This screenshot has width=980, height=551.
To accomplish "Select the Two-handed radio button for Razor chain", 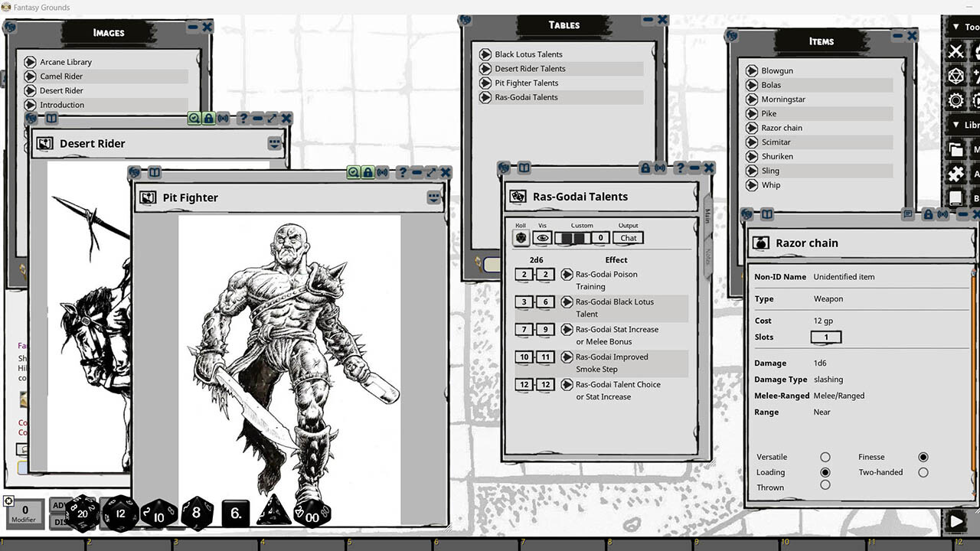I will (923, 472).
